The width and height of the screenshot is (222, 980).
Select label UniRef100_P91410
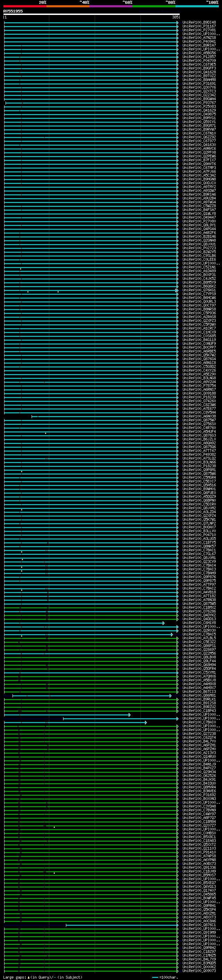[x=199, y=852]
